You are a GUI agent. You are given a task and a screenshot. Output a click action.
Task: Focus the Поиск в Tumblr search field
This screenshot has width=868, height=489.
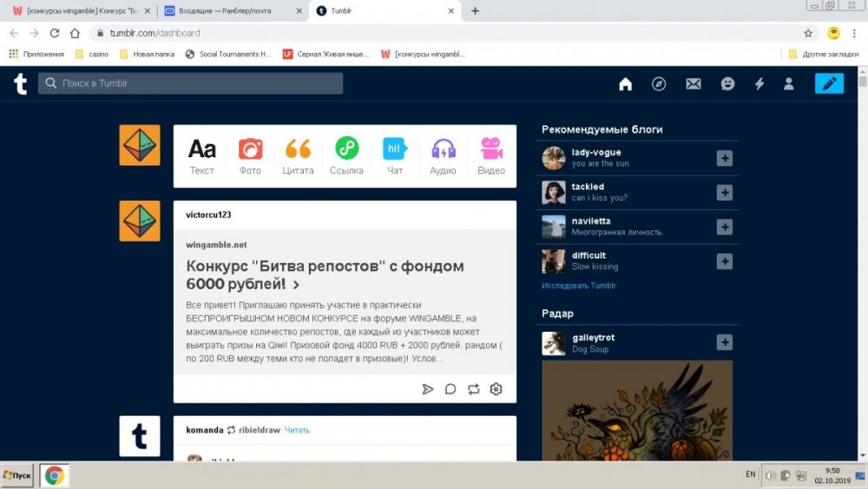191,83
